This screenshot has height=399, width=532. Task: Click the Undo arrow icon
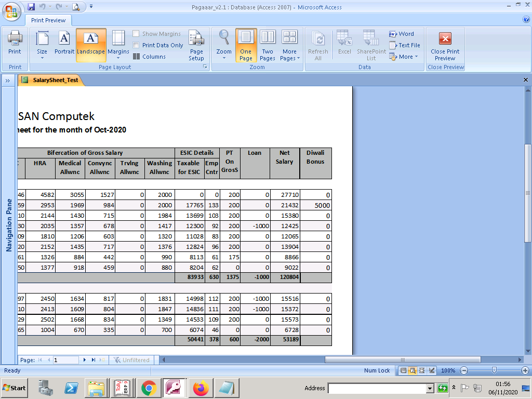pyautogui.click(x=43, y=7)
